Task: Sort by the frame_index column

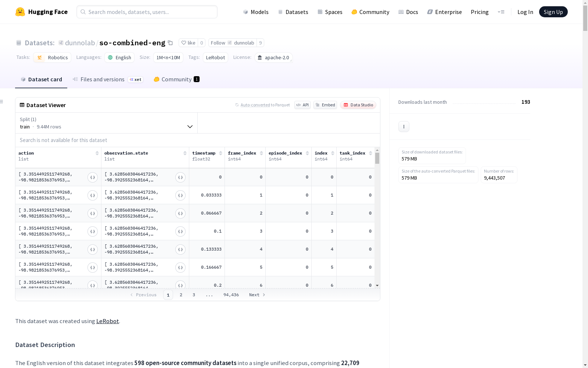Action: point(261,153)
